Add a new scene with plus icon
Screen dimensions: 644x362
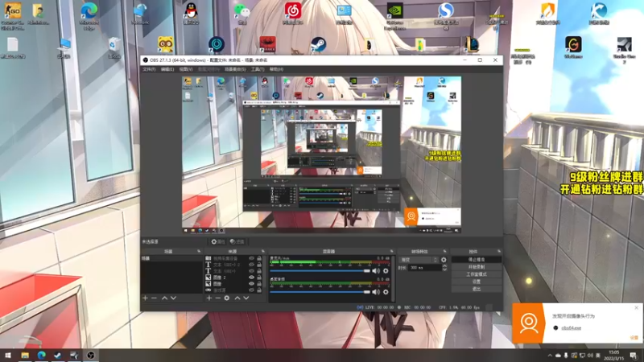coord(145,298)
